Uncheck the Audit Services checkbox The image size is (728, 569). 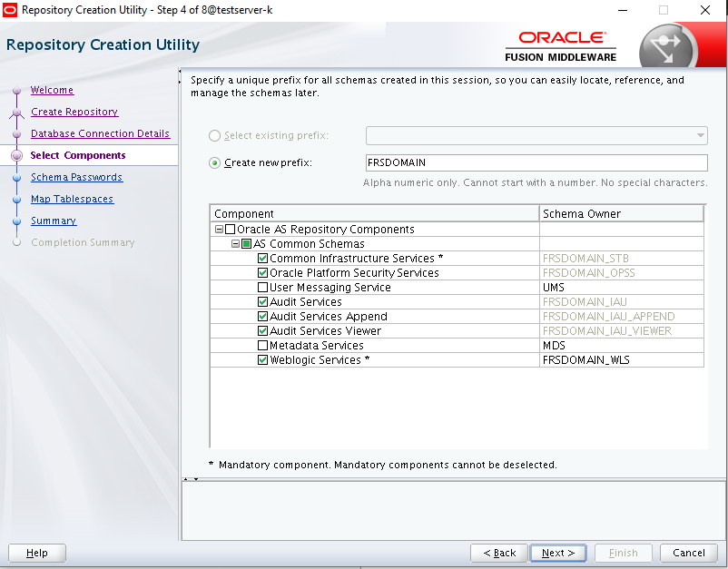[x=262, y=301]
